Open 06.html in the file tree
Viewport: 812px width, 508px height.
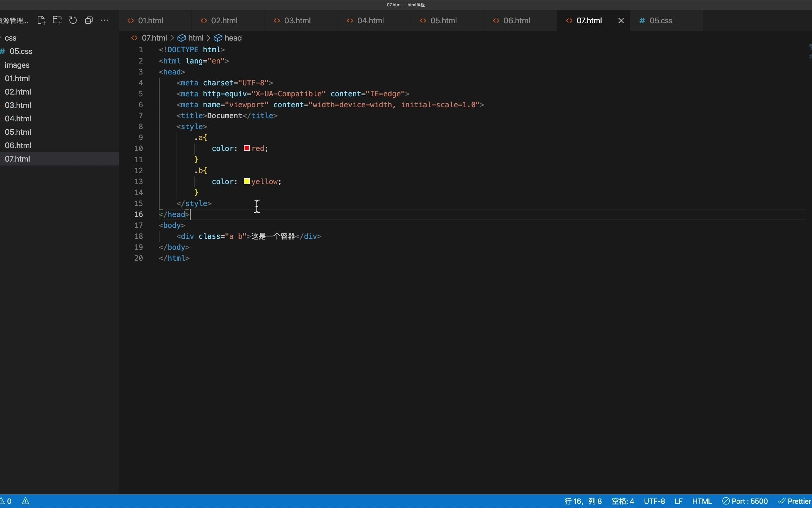pos(59,145)
